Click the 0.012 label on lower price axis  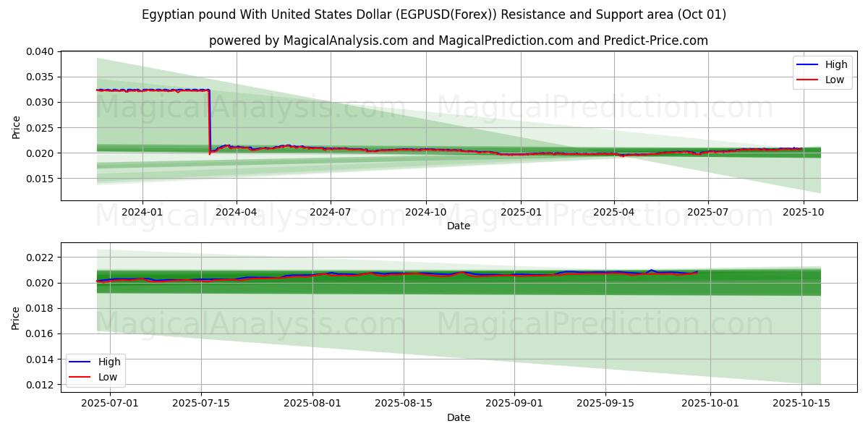(x=40, y=385)
